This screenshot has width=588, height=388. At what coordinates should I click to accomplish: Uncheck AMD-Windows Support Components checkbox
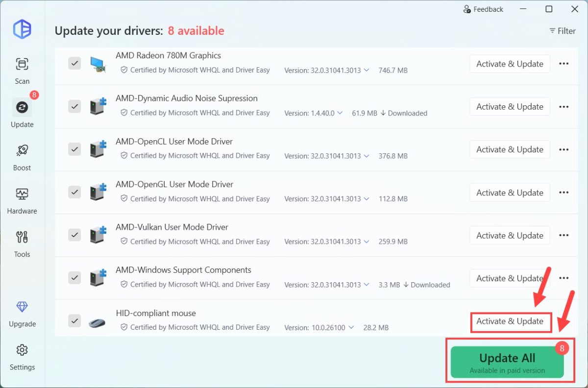(x=74, y=277)
